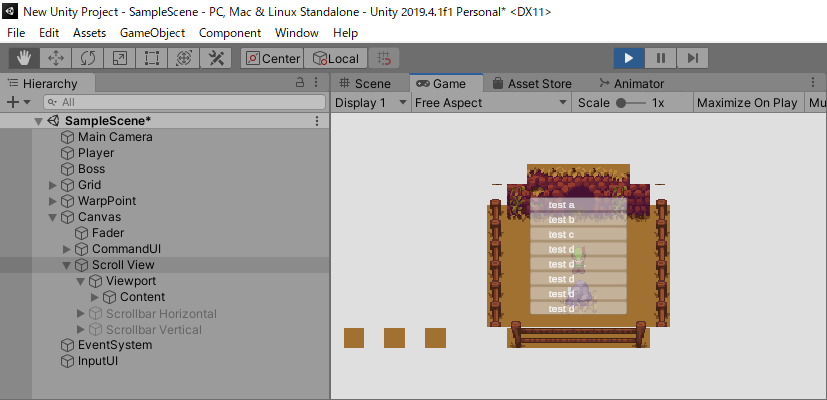The image size is (827, 400).
Task: Open the custom editor tools
Action: pyautogui.click(x=216, y=58)
